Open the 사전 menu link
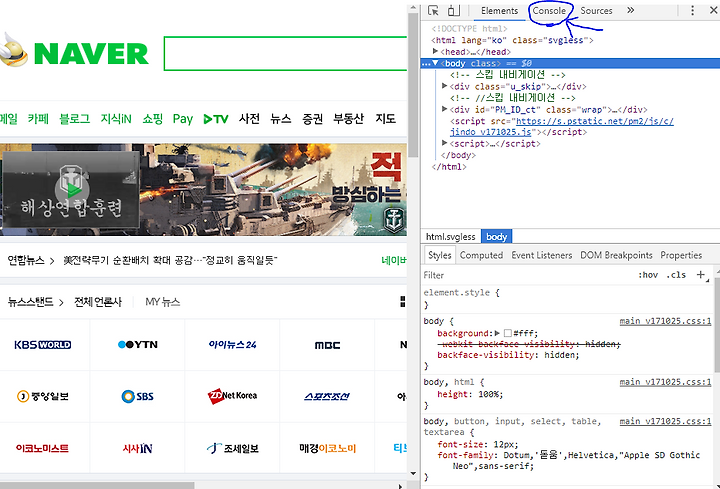720x489 pixels. tap(249, 119)
